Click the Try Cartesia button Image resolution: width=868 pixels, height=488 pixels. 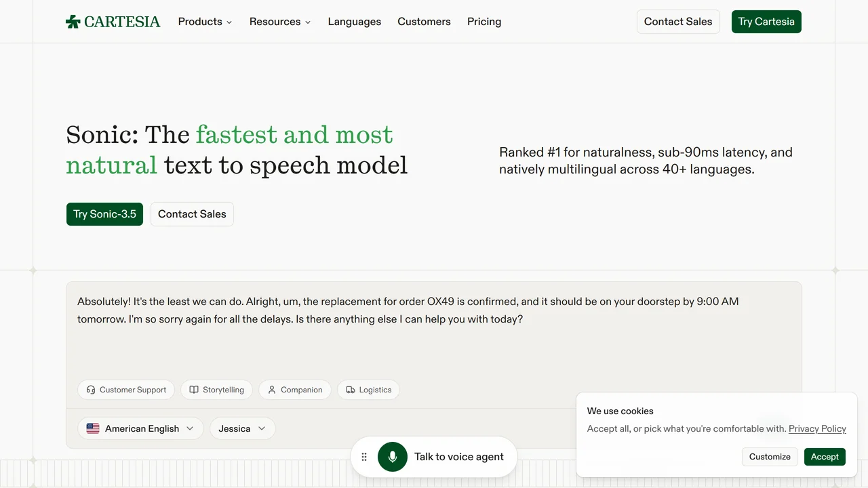coord(766,22)
